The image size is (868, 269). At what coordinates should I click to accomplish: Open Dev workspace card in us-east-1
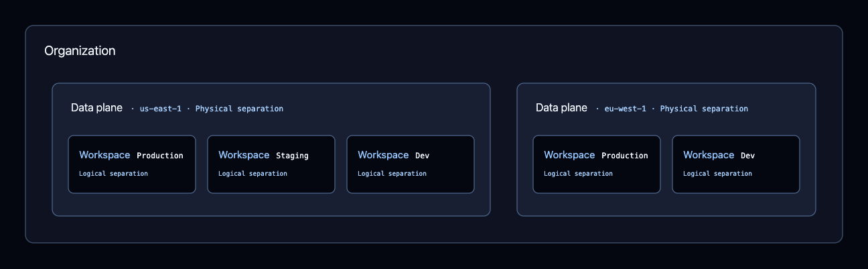[x=411, y=164]
